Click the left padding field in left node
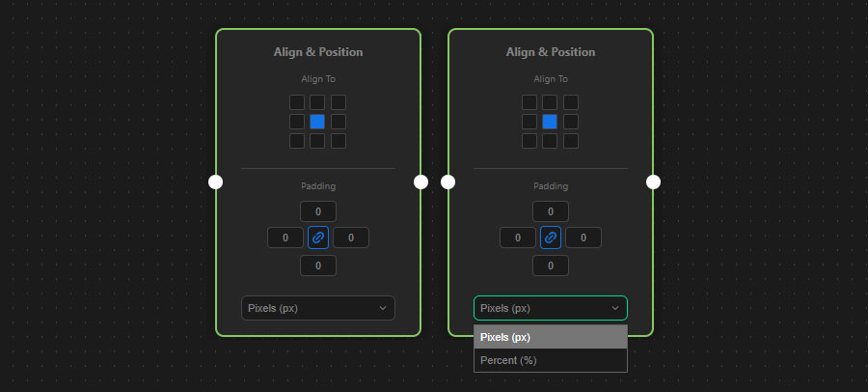Viewport: 868px width, 392px height. pos(285,238)
